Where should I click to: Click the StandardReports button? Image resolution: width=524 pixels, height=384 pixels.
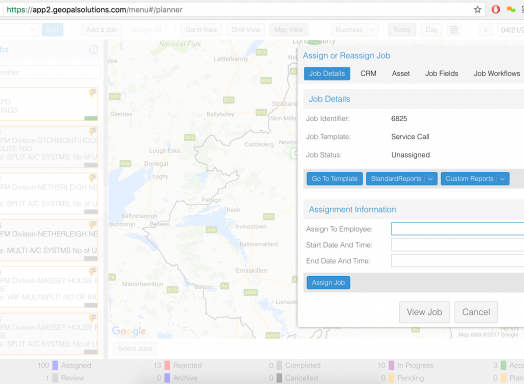[396, 179]
